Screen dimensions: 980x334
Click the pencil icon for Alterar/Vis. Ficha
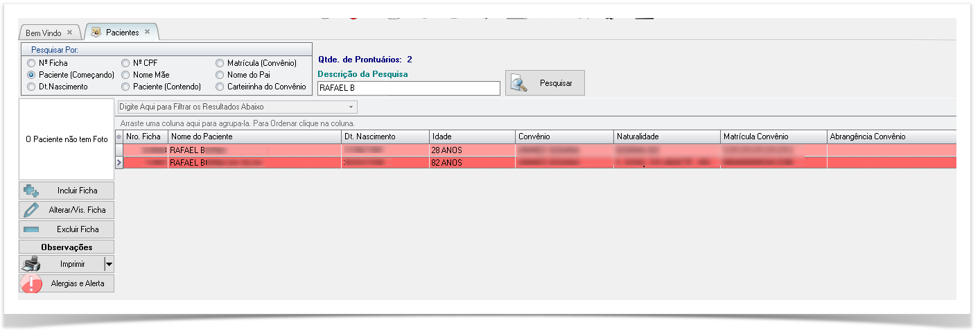point(31,210)
